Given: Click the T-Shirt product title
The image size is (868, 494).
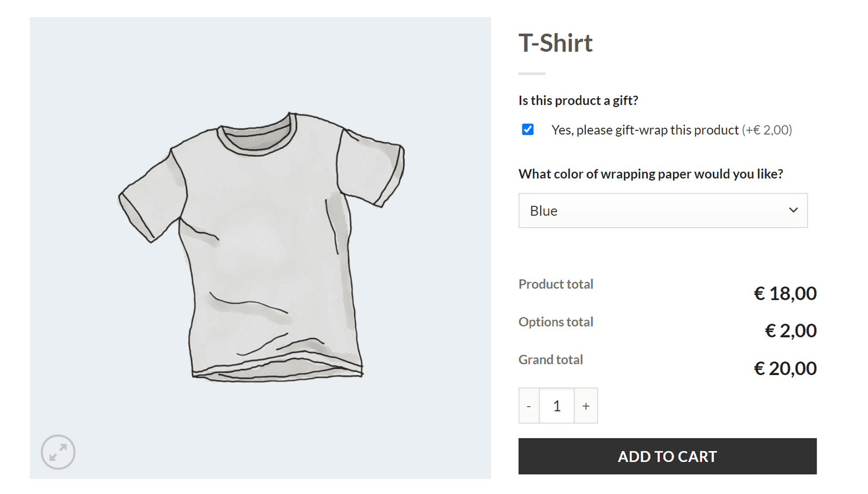Looking at the screenshot, I should tap(556, 43).
